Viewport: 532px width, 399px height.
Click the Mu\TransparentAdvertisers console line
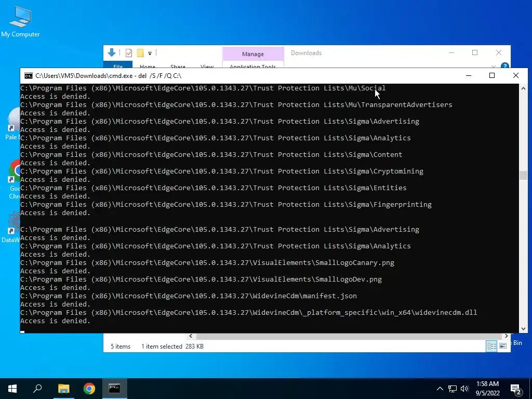coord(236,104)
